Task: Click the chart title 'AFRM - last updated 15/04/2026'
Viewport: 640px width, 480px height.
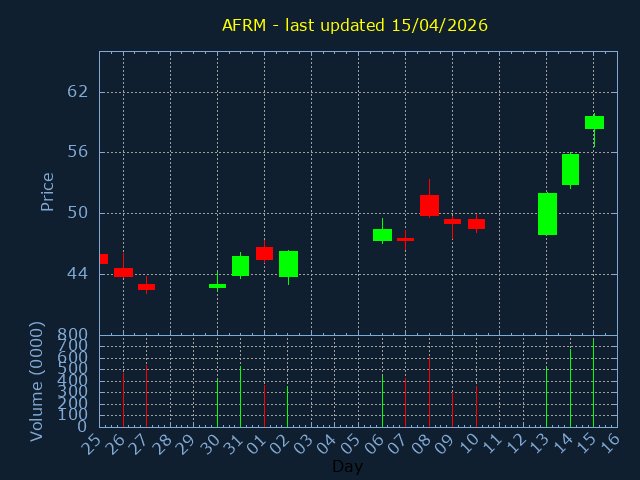Action: 355,25
